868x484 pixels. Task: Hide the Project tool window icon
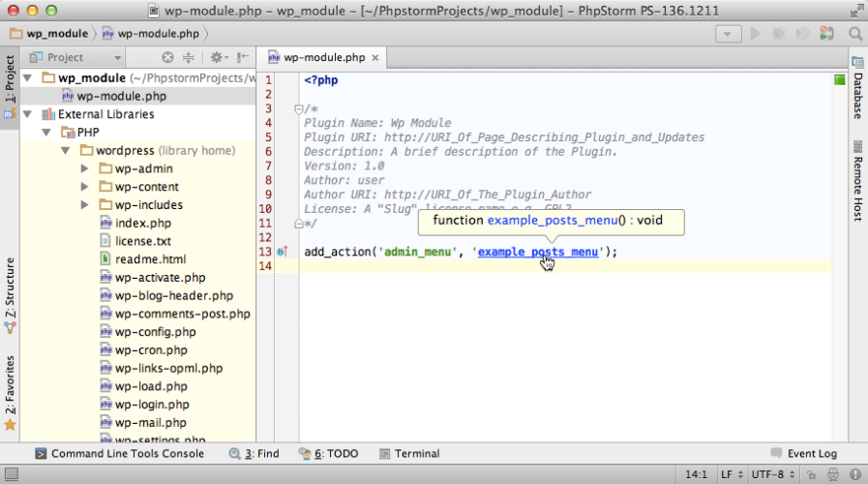point(243,57)
